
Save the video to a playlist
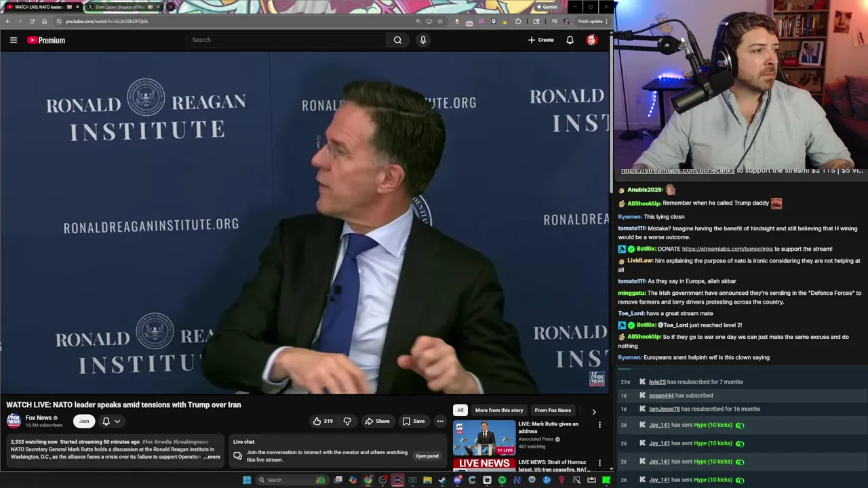(413, 421)
